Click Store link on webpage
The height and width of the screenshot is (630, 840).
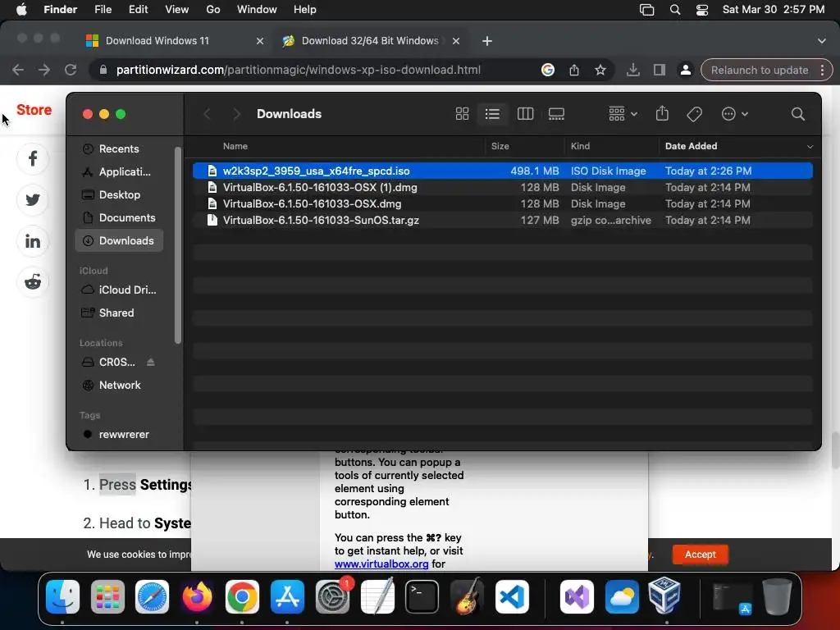tap(34, 110)
